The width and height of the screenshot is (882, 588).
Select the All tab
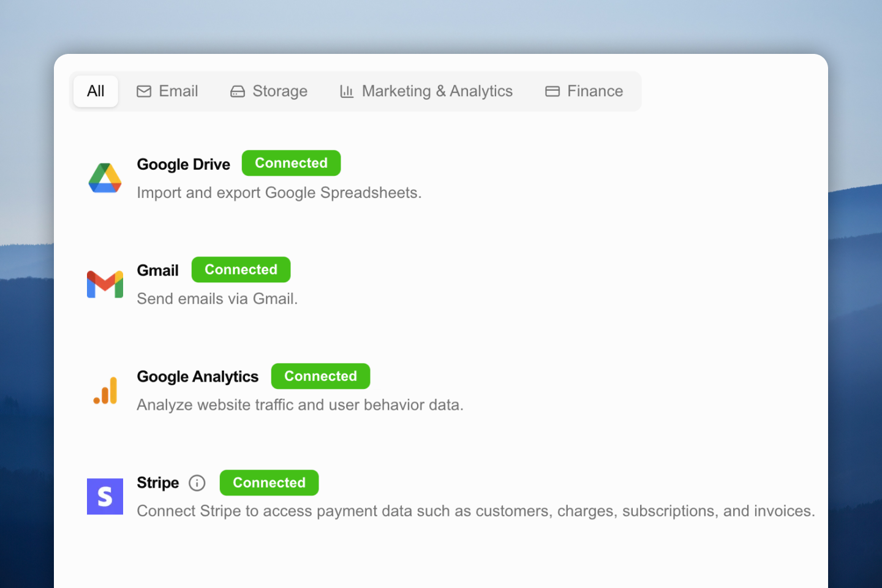click(x=96, y=91)
